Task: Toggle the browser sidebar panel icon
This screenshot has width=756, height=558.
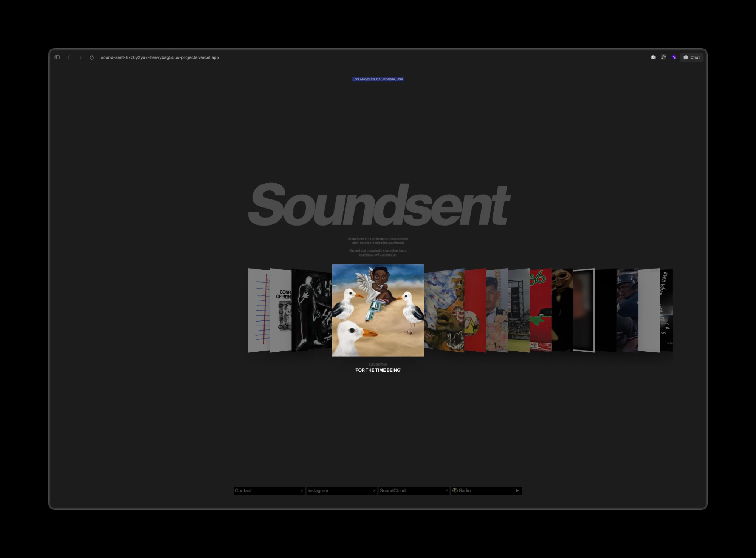Action: pos(57,57)
